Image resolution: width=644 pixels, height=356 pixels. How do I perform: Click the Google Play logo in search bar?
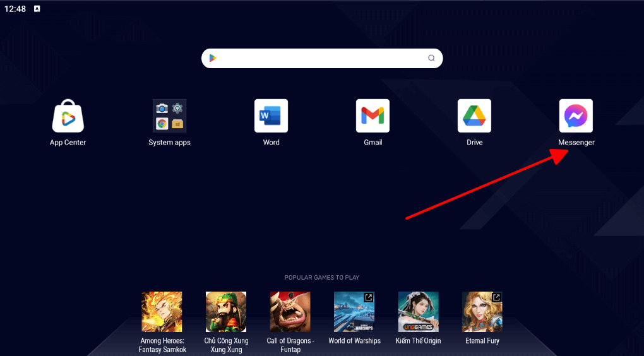[x=213, y=58]
